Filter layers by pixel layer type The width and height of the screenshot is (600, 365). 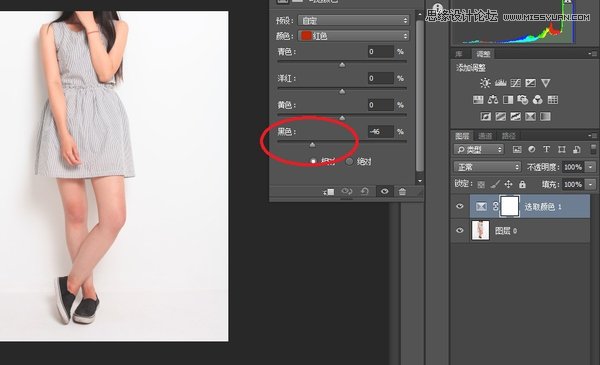tap(517, 149)
